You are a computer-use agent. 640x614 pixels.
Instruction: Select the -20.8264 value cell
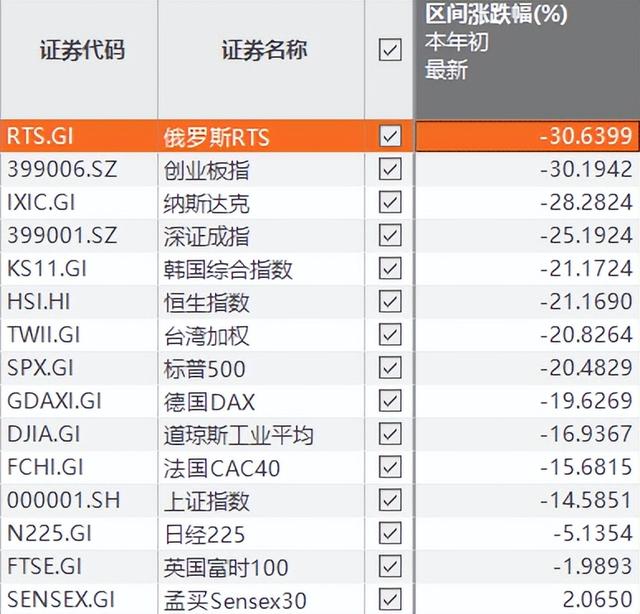[527, 334]
